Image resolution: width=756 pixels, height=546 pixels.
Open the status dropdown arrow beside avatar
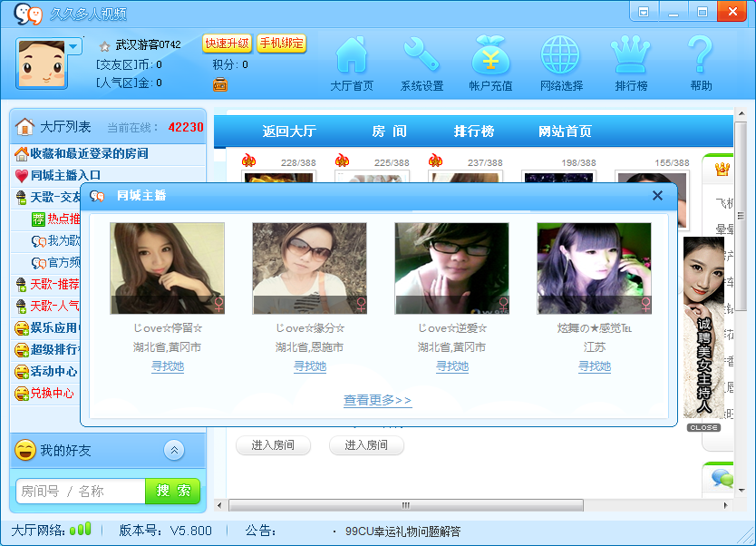tap(73, 46)
